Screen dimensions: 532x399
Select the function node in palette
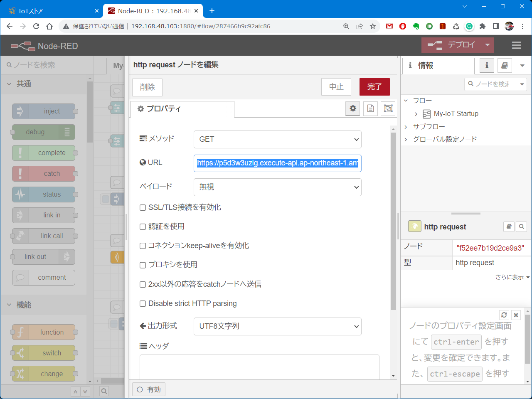[44, 332]
